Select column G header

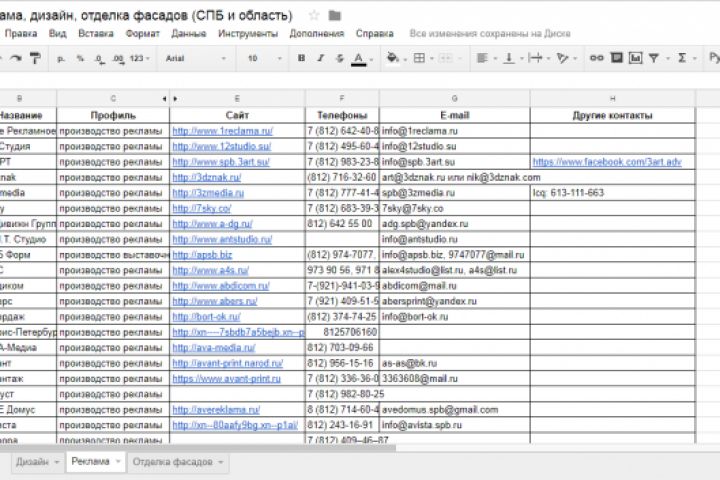coord(455,98)
